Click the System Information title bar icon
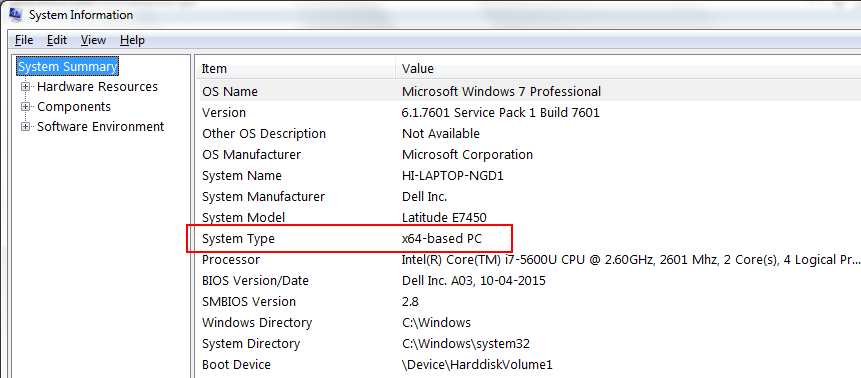 (15, 15)
